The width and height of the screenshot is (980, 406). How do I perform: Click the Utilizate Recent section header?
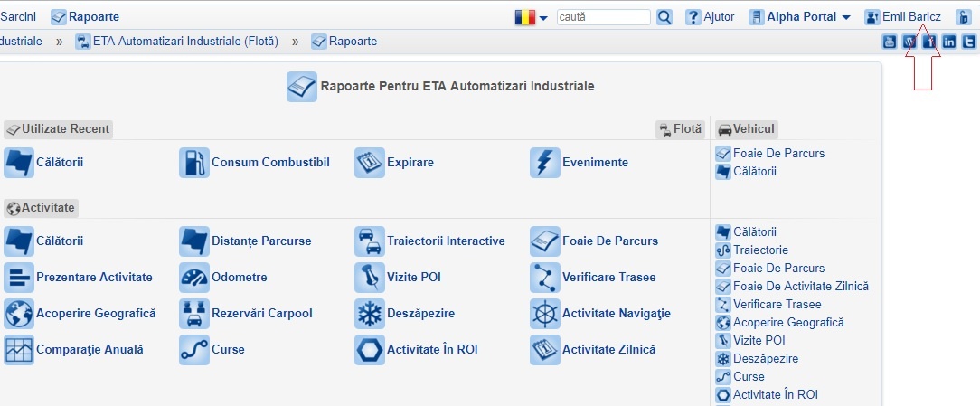58,129
